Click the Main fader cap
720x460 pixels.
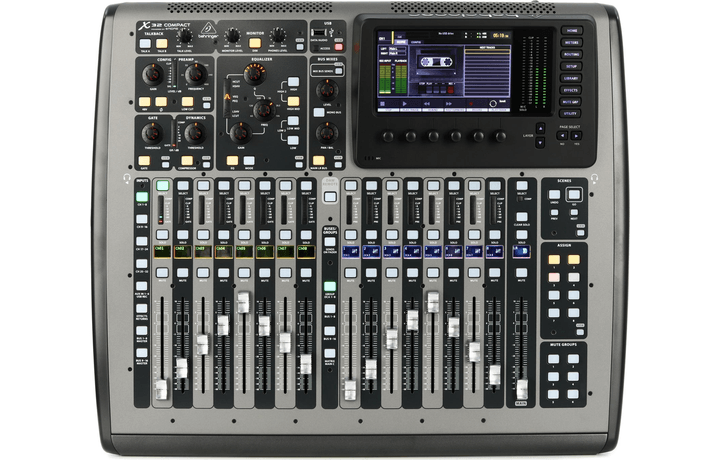[x=522, y=389]
